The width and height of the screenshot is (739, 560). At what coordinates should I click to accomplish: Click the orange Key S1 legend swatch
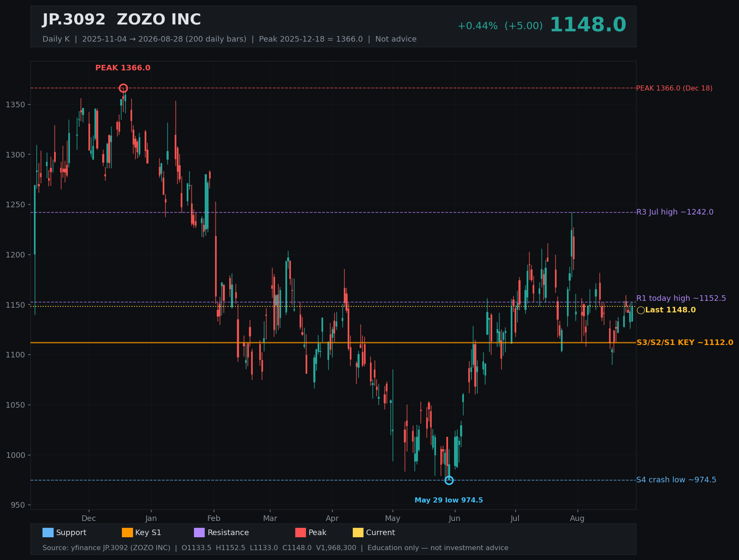[x=127, y=533]
